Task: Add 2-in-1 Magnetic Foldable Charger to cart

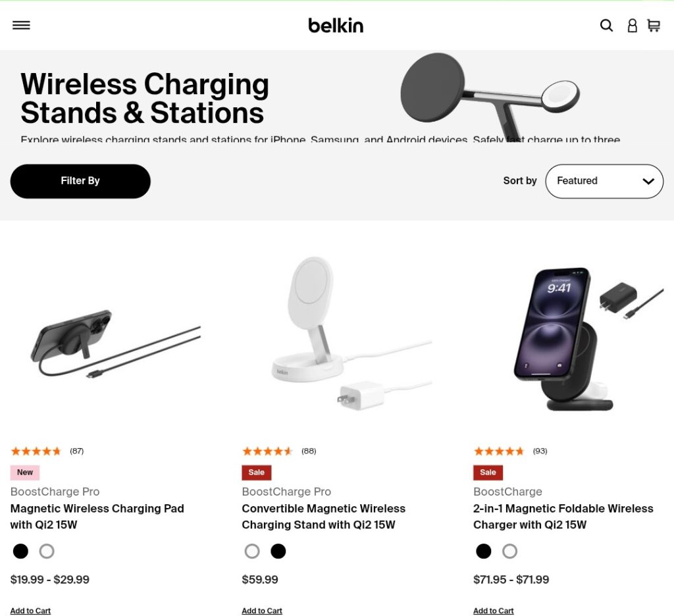Action: pos(494,611)
